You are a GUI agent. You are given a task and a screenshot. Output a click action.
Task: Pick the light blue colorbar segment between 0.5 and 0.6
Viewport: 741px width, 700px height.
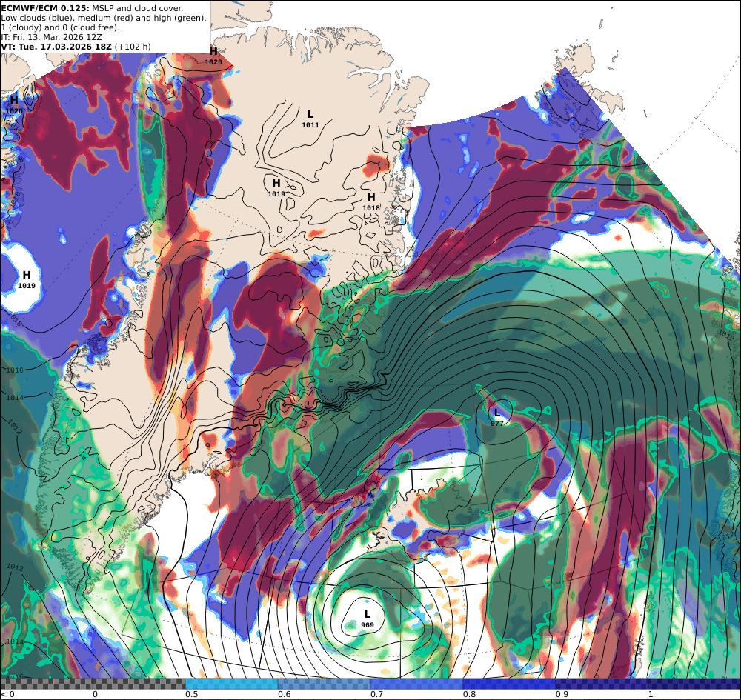(231, 684)
